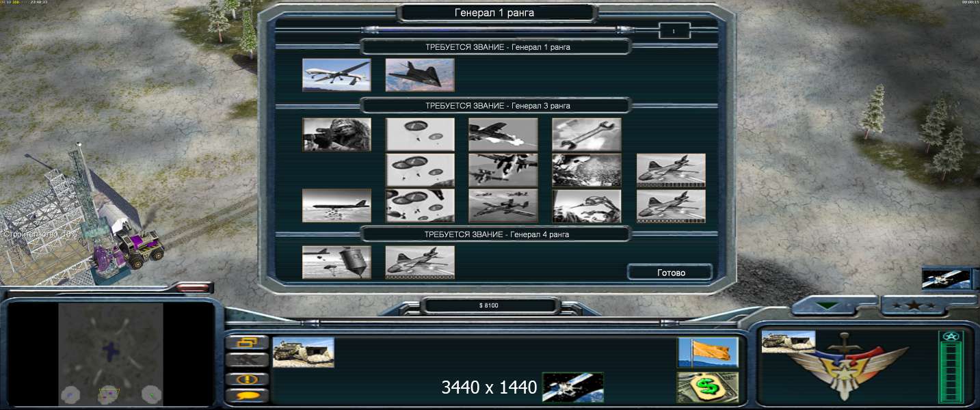
Task: Choose the repair icon with robotic arms
Action: point(587,206)
